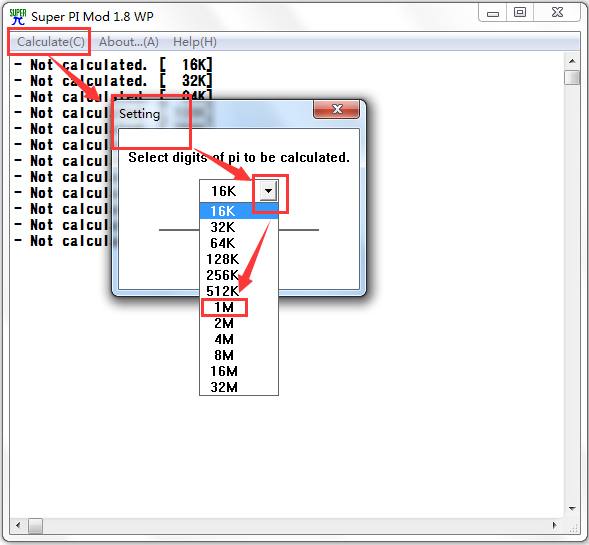Select 32K from the list
589x545 pixels.
[x=239, y=227]
